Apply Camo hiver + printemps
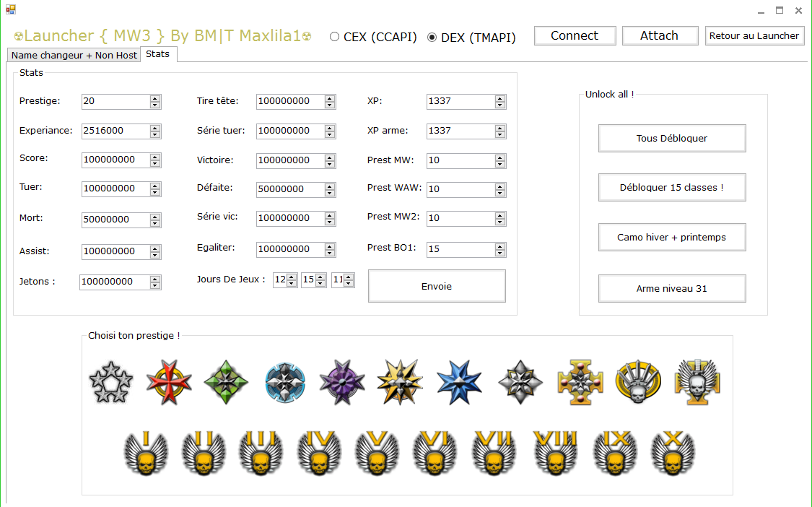Image resolution: width=812 pixels, height=507 pixels. click(672, 238)
